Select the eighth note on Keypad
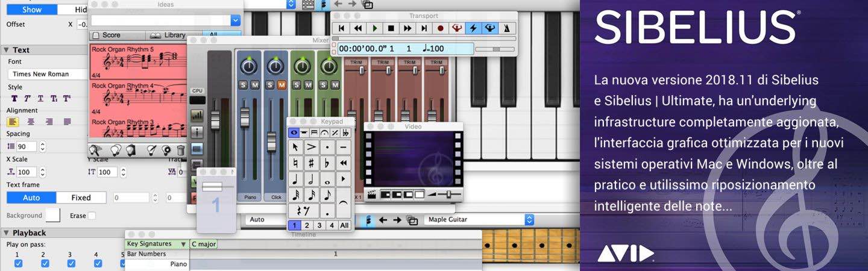This screenshot has height=271, width=868. click(x=327, y=195)
